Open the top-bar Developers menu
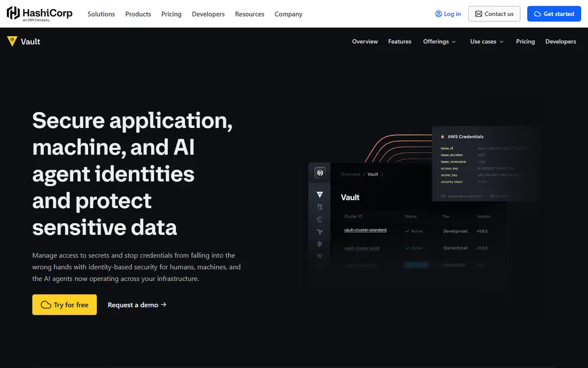Screen dimensions: 588x368 point(208,14)
